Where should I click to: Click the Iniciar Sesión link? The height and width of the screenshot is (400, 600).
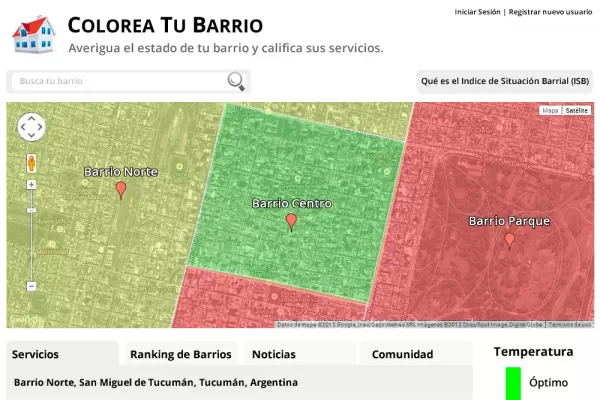(477, 12)
